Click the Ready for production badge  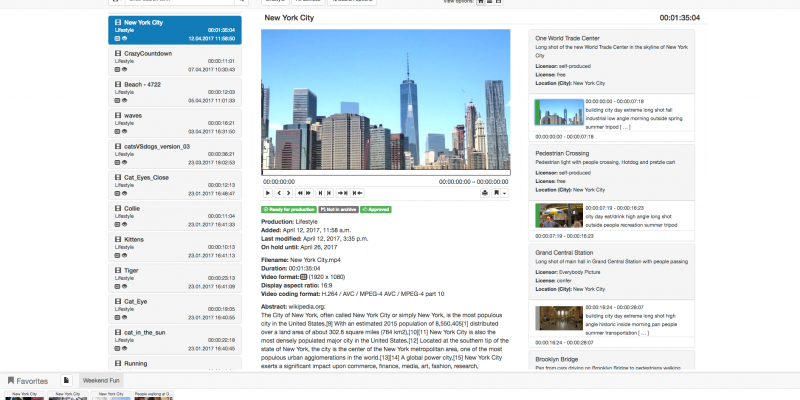[x=289, y=209]
